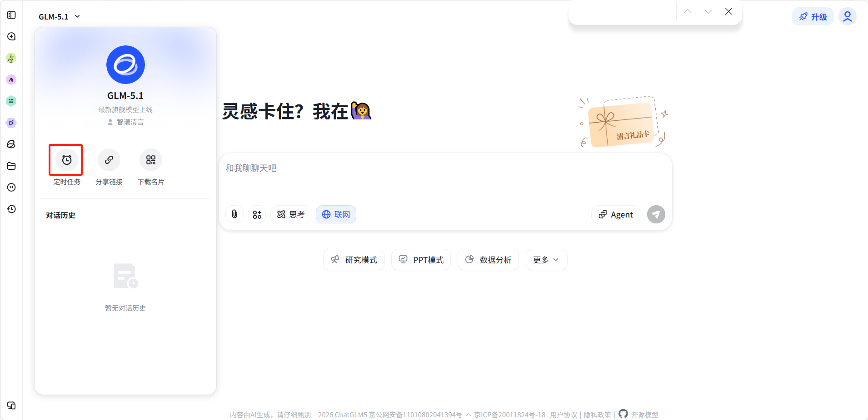Viewport: 868px width, 420px height.
Task: Click the 下载名片 QR code icon
Action: [x=151, y=160]
